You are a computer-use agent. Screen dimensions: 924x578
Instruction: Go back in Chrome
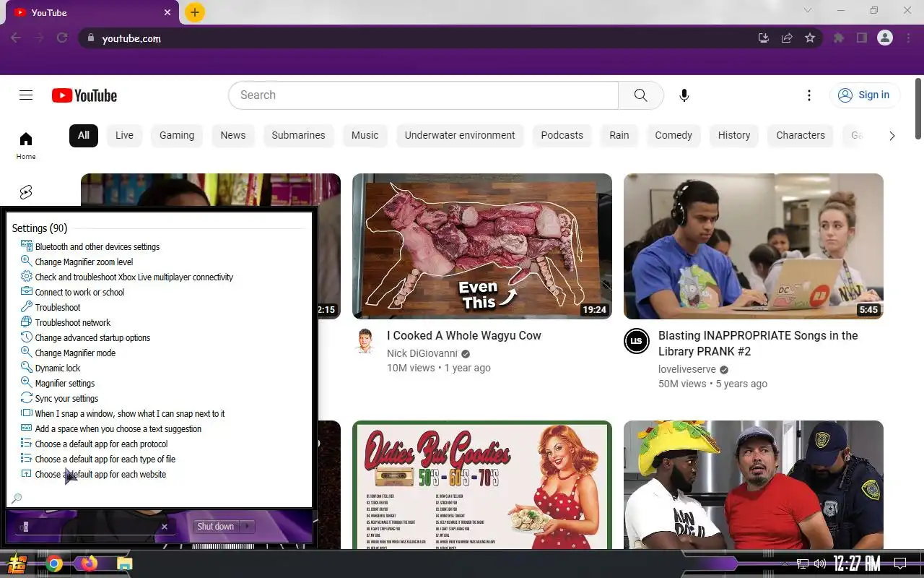click(x=16, y=38)
